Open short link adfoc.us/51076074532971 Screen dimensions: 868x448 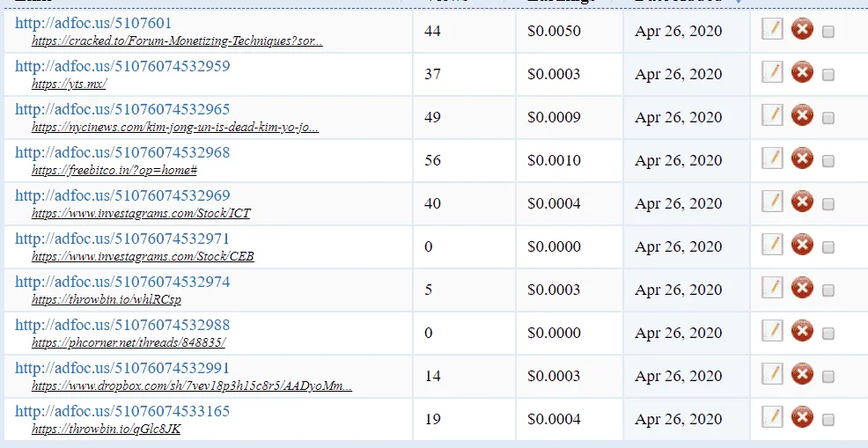click(x=122, y=239)
